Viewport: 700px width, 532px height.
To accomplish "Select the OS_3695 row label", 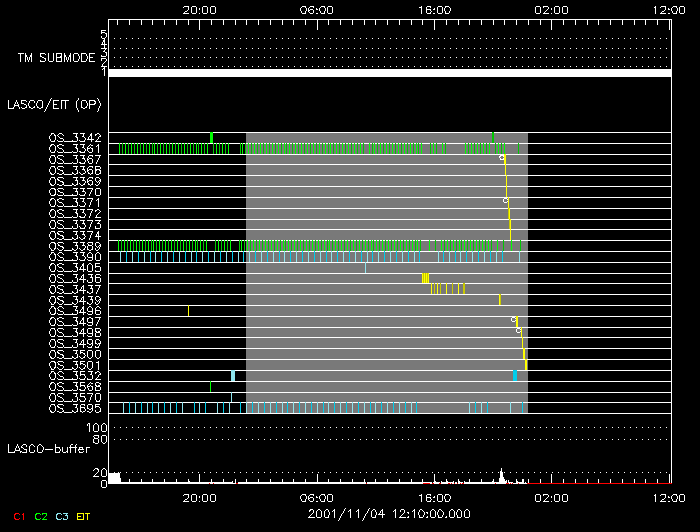I will coord(74,408).
